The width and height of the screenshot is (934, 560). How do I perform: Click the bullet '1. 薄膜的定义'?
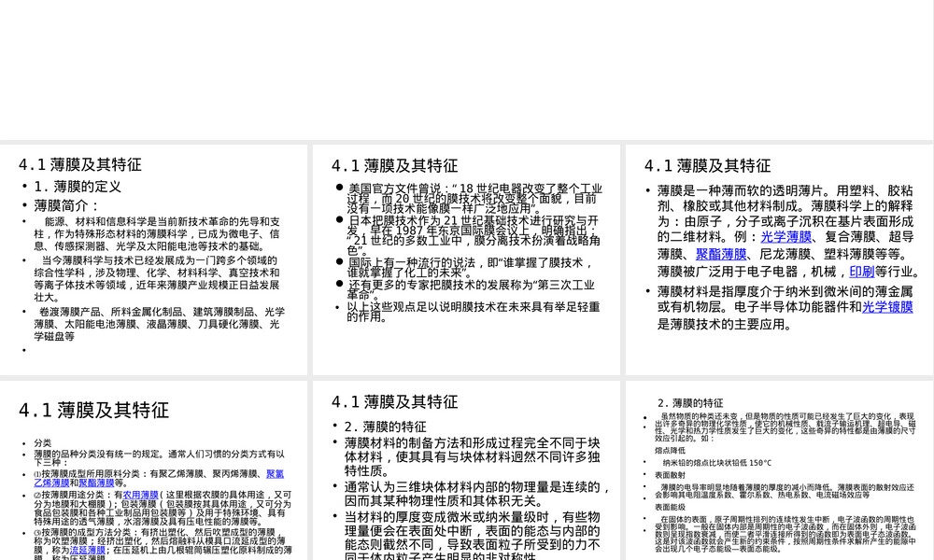[78, 187]
